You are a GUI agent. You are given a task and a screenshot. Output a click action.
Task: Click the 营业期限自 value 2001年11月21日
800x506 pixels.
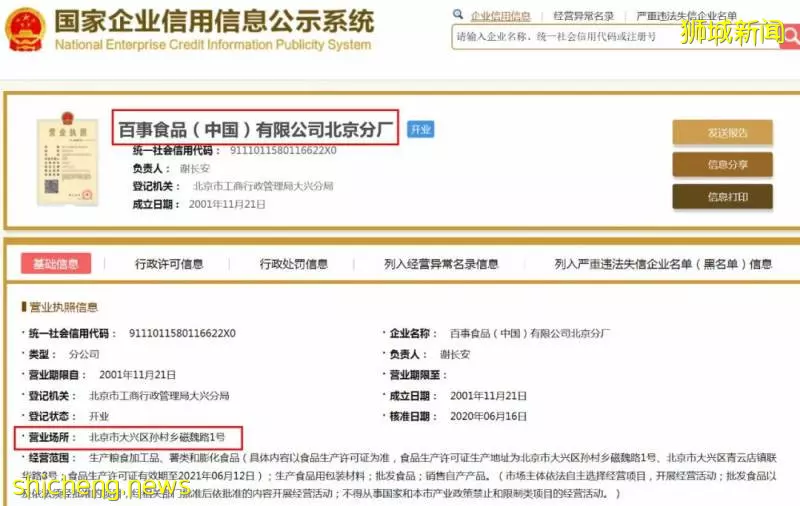pyautogui.click(x=137, y=375)
